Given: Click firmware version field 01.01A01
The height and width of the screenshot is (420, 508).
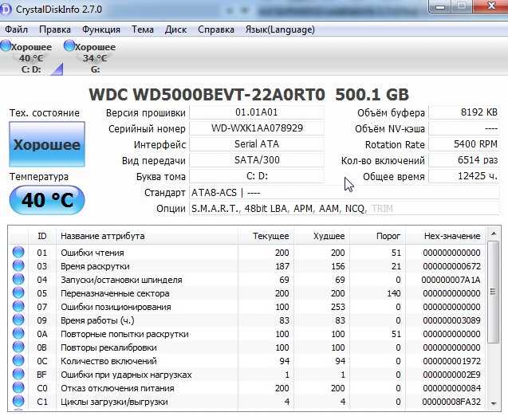Looking at the screenshot, I should 257,112.
